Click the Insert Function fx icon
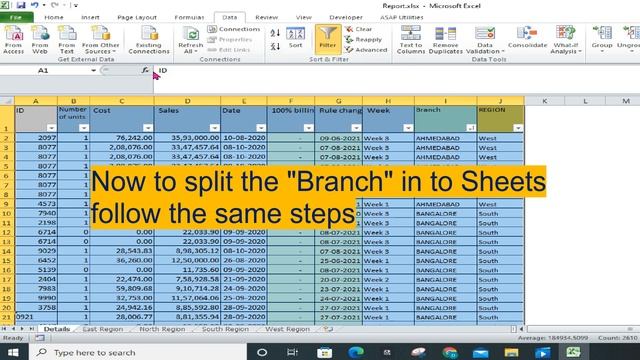The height and width of the screenshot is (360, 640). pos(145,70)
